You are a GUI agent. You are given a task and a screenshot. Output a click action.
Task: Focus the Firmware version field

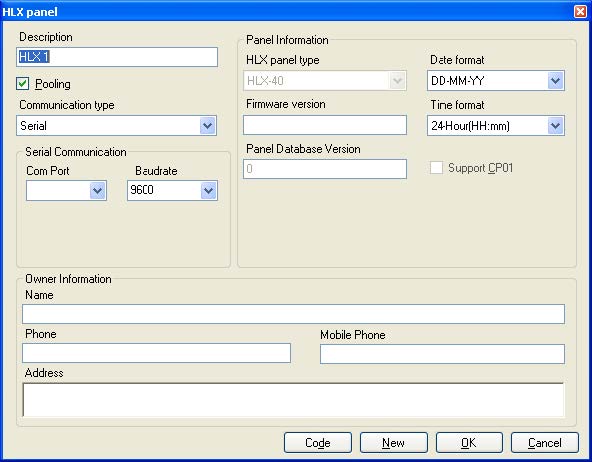(x=325, y=125)
